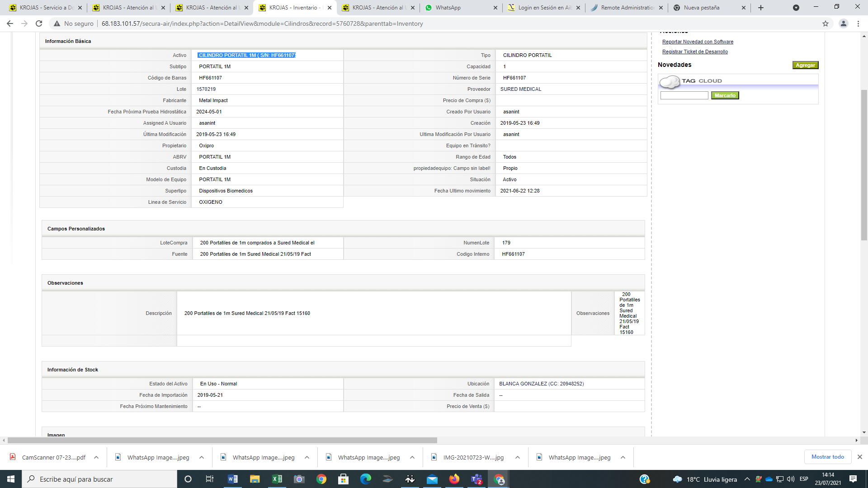Switch to the WhatsApp tab
Screen dimensions: 868x488
click(461, 8)
